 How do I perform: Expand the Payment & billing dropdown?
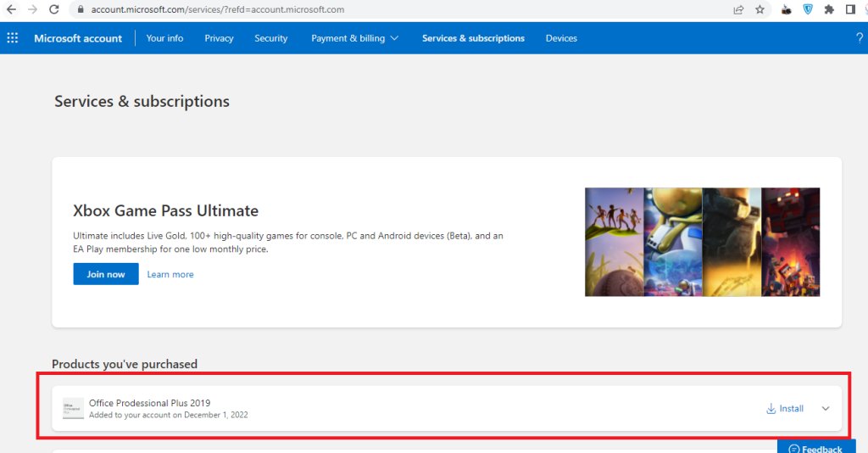pos(354,38)
